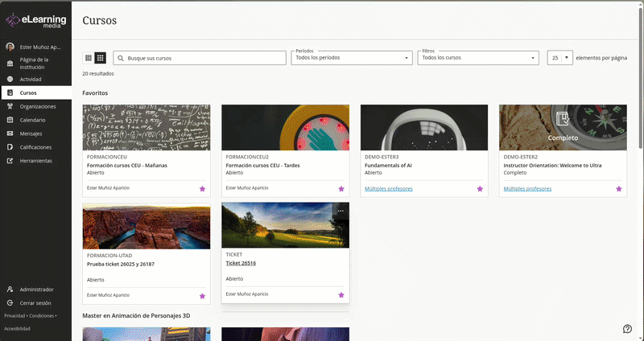The image size is (644, 341).
Task: Click the hand button course thumbnail
Action: [x=286, y=127]
